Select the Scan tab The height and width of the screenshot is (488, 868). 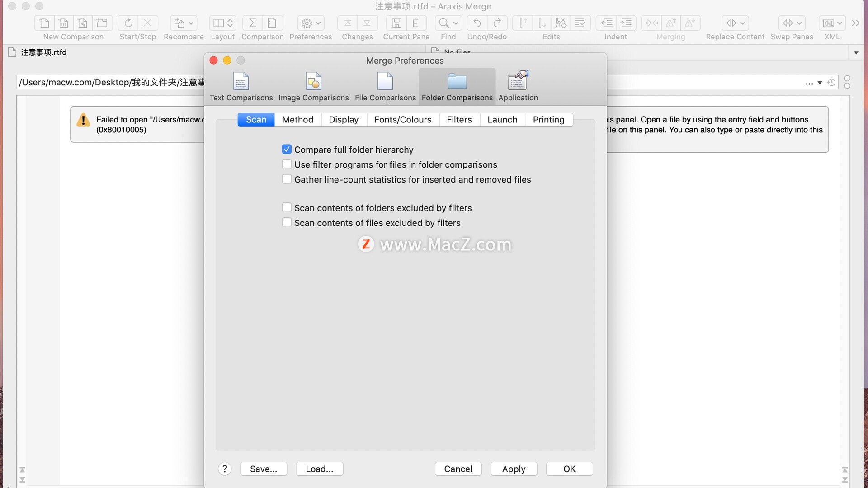[256, 119]
